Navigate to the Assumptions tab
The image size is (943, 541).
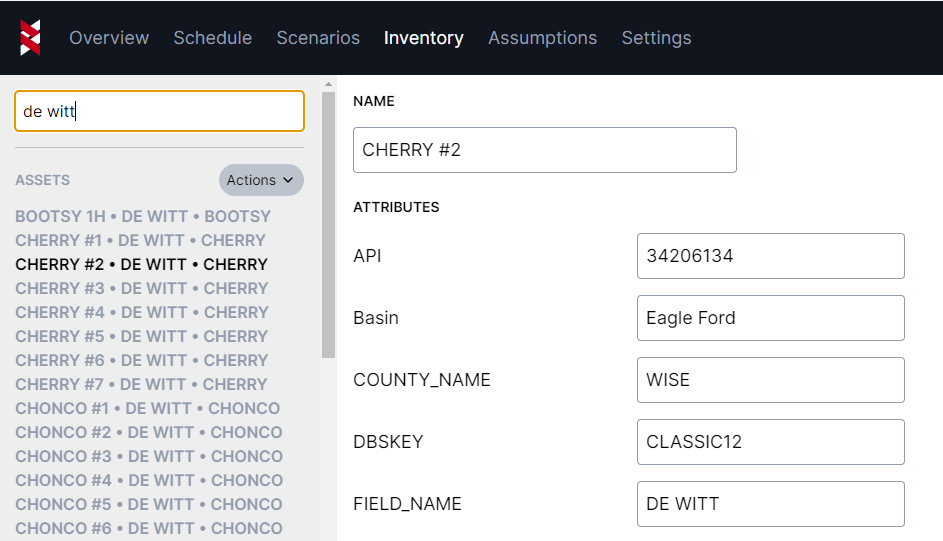[x=542, y=38]
